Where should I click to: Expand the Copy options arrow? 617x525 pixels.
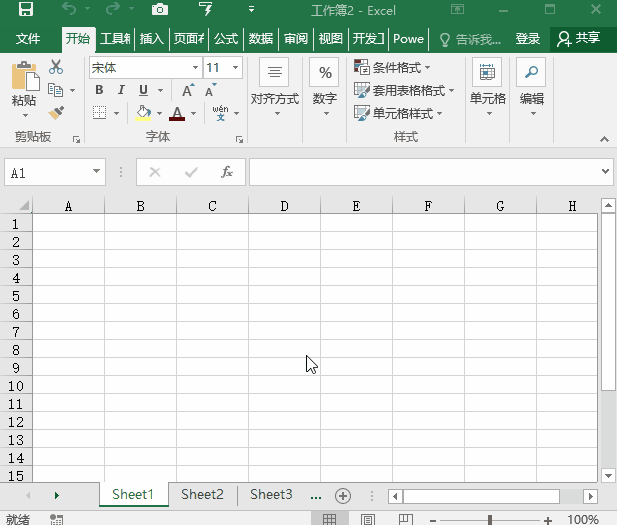[x=72, y=91]
